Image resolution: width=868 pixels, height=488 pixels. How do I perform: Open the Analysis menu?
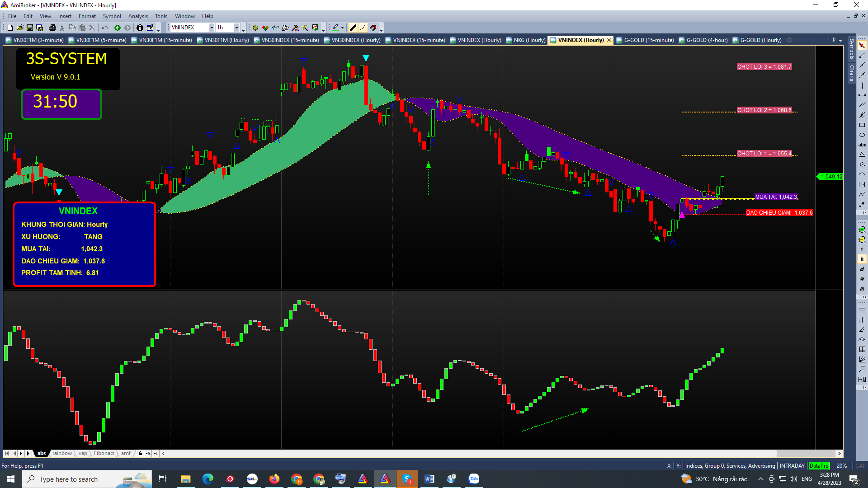click(137, 16)
